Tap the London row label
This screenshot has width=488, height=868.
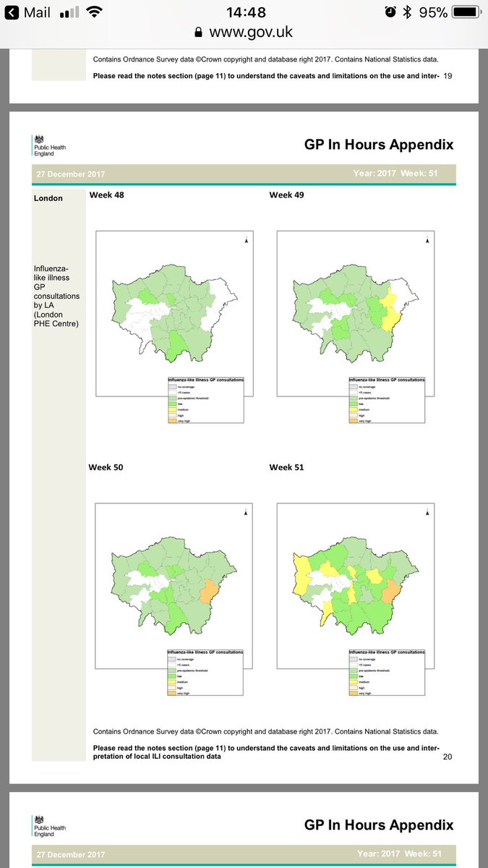pos(48,198)
